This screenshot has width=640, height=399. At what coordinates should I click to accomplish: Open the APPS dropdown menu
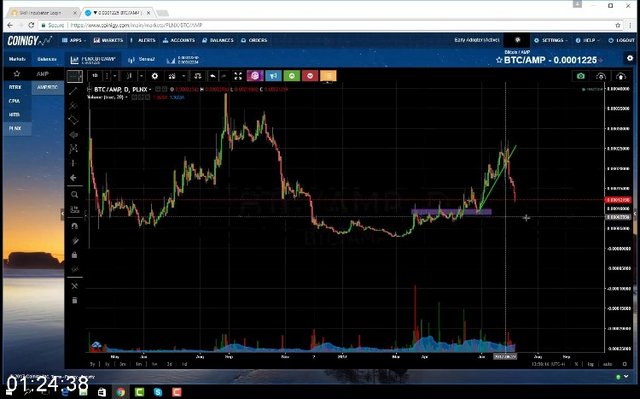click(74, 40)
